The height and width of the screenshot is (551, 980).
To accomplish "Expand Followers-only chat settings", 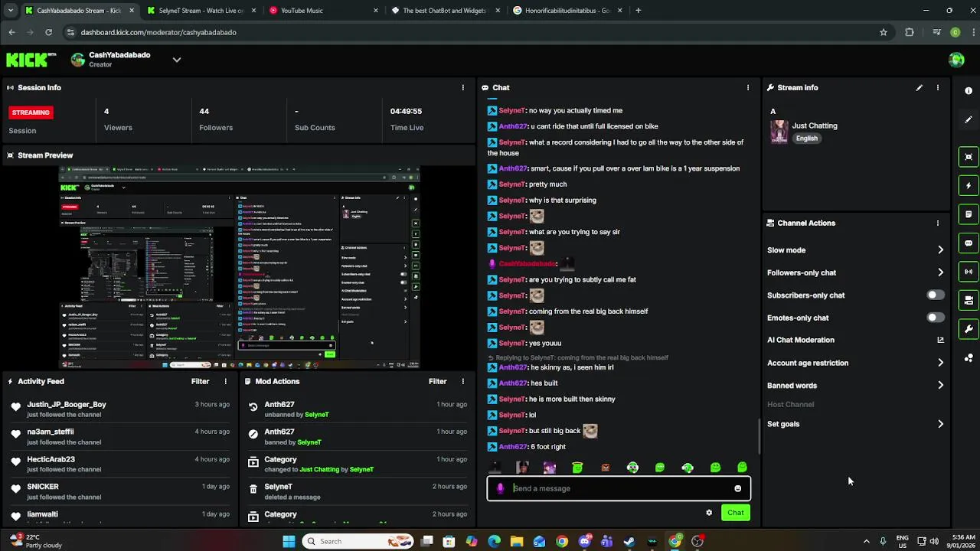I will click(x=940, y=272).
